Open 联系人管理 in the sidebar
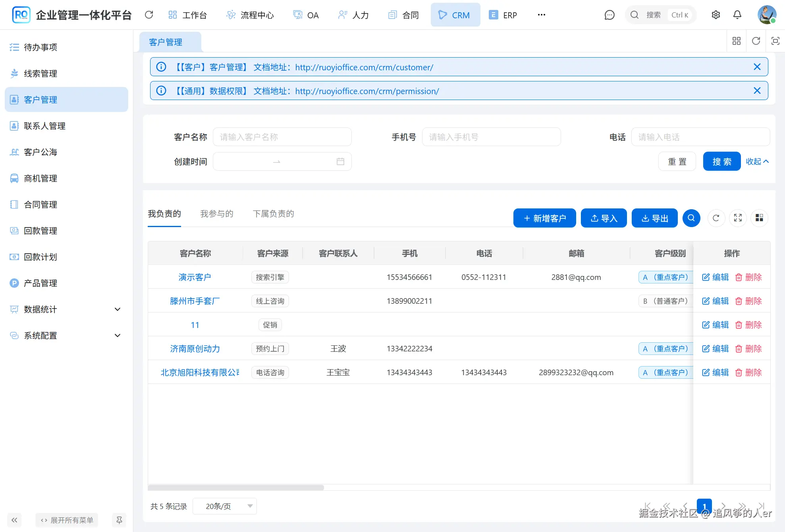This screenshot has height=532, width=785. click(x=66, y=126)
